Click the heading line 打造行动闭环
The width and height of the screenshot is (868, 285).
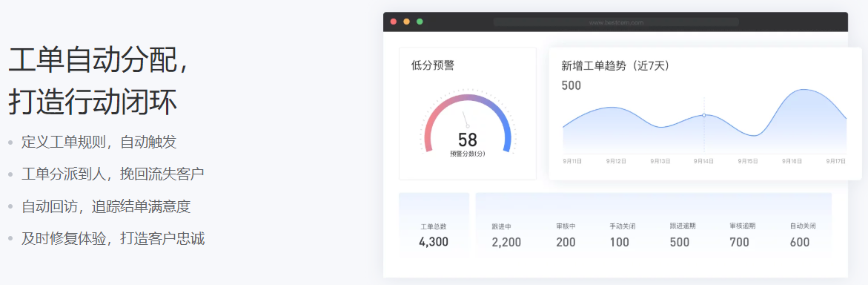93,102
